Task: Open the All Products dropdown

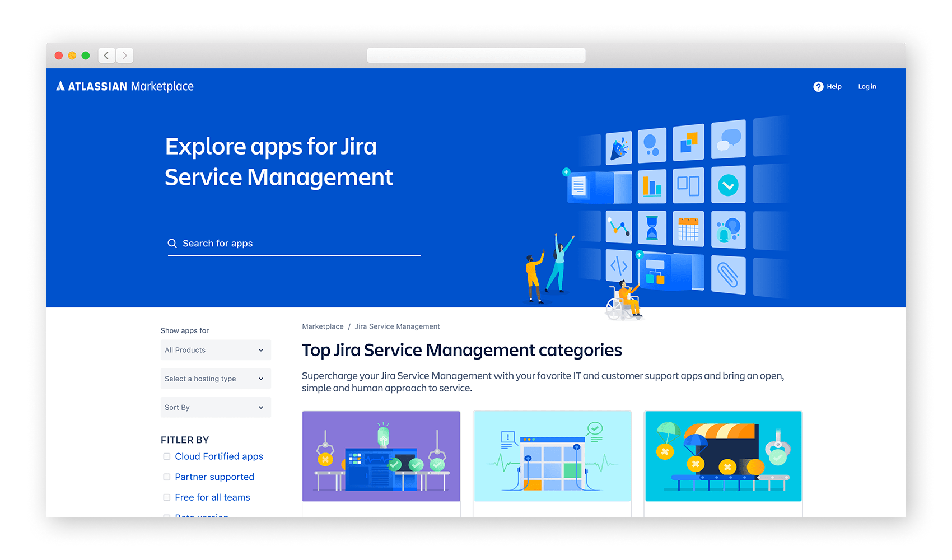Action: click(216, 350)
